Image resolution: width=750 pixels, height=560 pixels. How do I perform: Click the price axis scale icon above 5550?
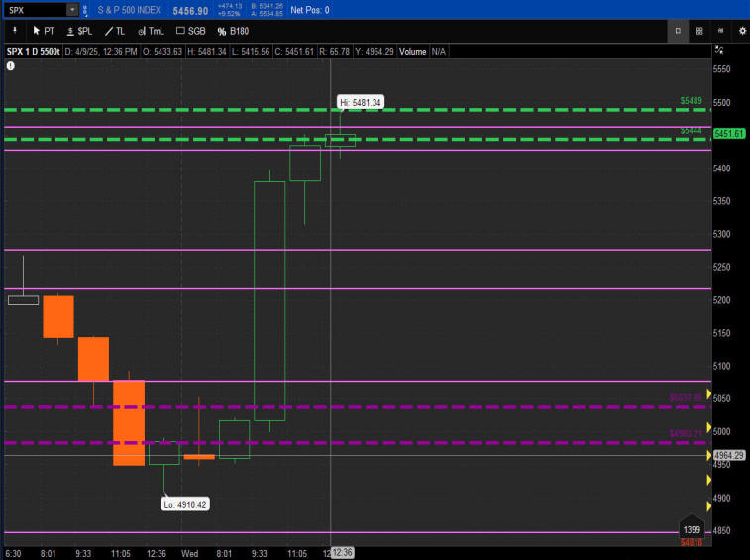(719, 50)
